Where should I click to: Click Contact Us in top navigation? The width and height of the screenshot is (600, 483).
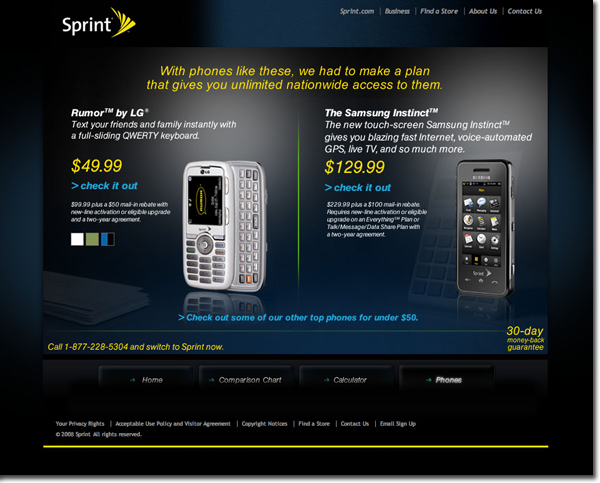(x=525, y=11)
